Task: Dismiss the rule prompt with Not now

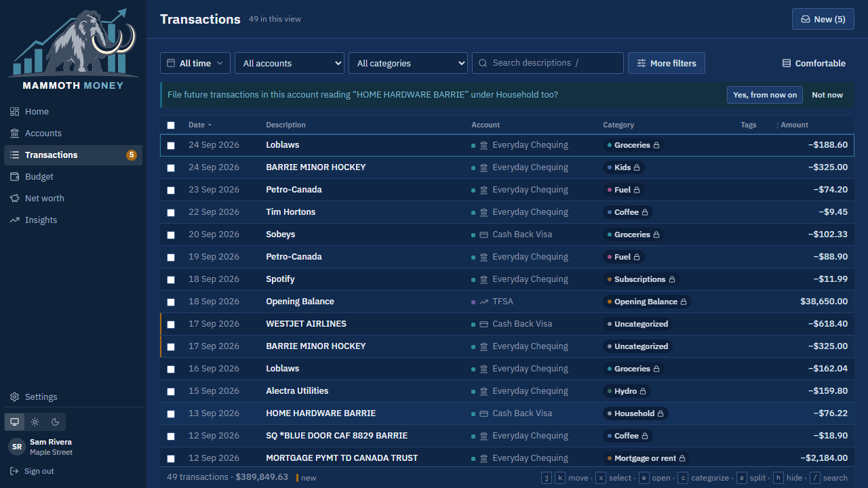Action: click(x=827, y=95)
